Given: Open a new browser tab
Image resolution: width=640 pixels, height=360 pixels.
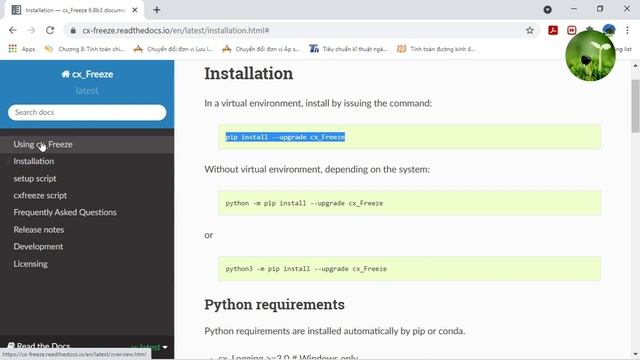Looking at the screenshot, I should pyautogui.click(x=157, y=10).
